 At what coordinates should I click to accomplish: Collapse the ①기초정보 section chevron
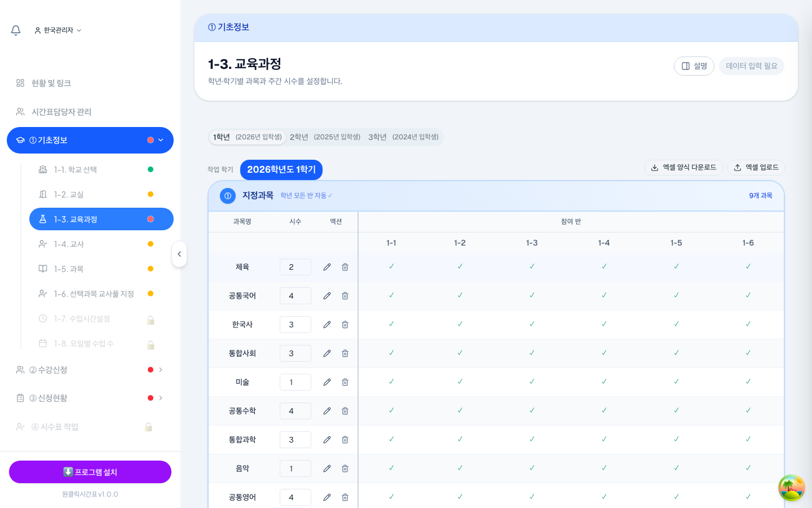coord(161,140)
